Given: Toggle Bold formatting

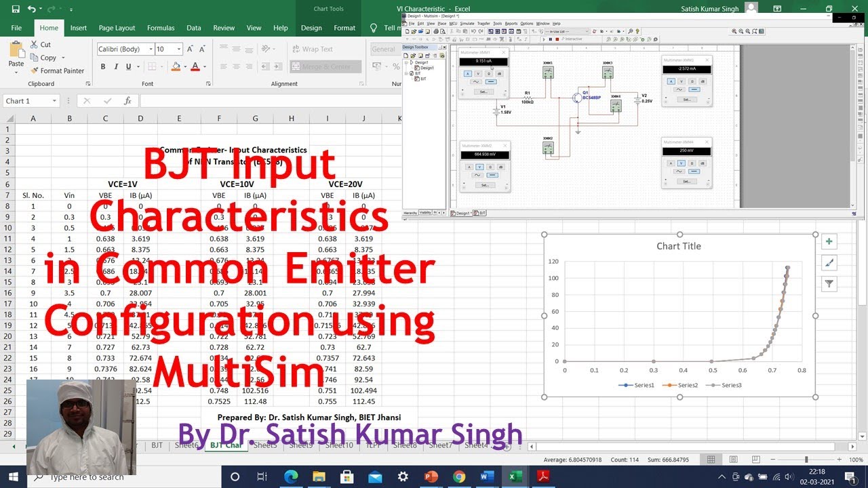Looking at the screenshot, I should point(103,66).
